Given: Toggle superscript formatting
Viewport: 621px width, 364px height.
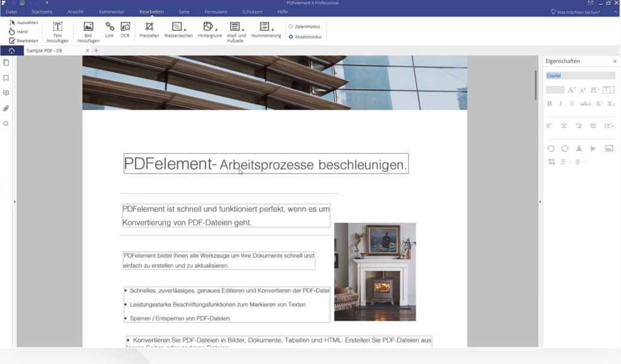Looking at the screenshot, I should pyautogui.click(x=599, y=104).
